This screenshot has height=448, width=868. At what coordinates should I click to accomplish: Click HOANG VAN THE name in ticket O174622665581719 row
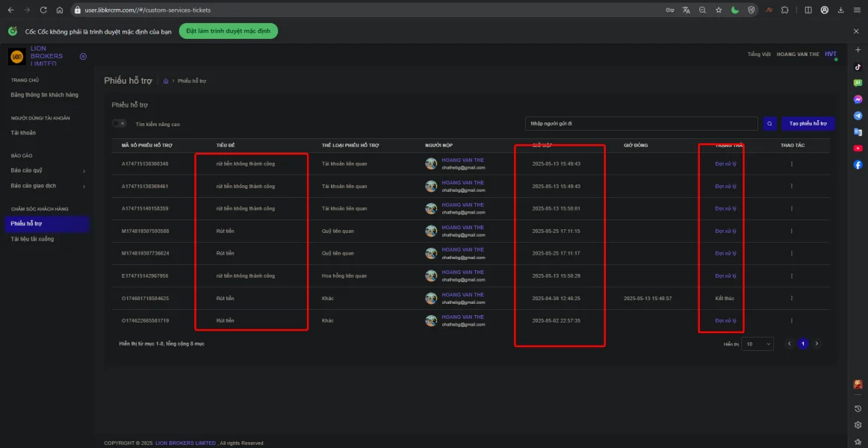tap(463, 317)
